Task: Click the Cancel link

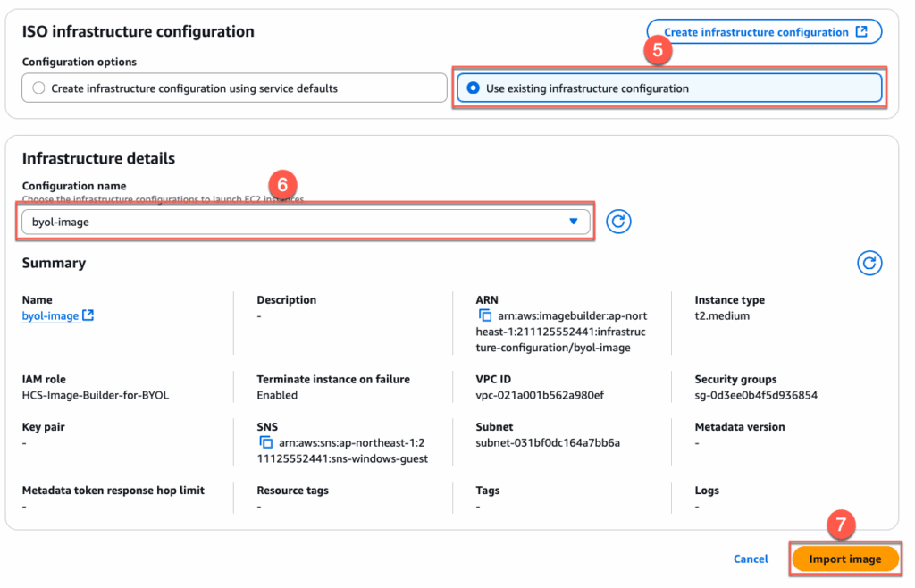Action: tap(751, 559)
